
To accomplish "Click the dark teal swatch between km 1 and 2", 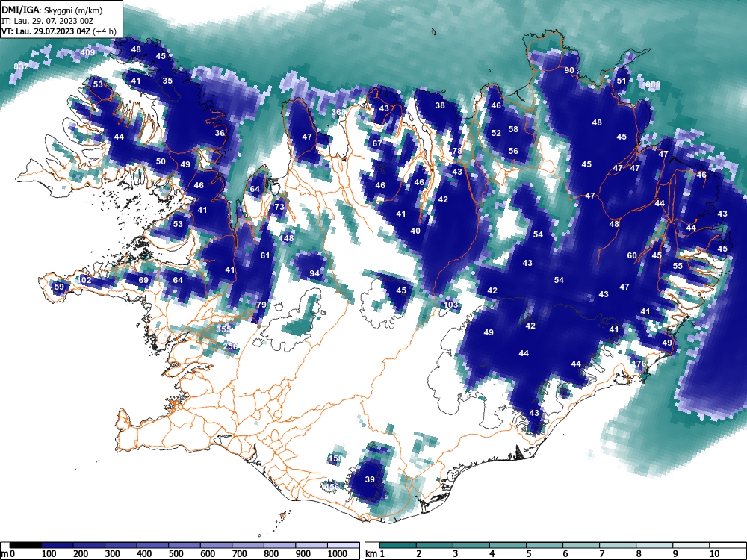I will coord(398,545).
